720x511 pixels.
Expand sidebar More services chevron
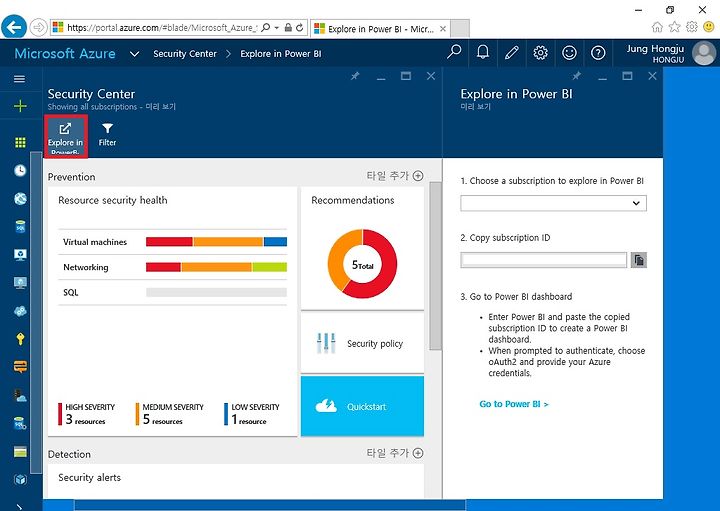click(x=19, y=506)
